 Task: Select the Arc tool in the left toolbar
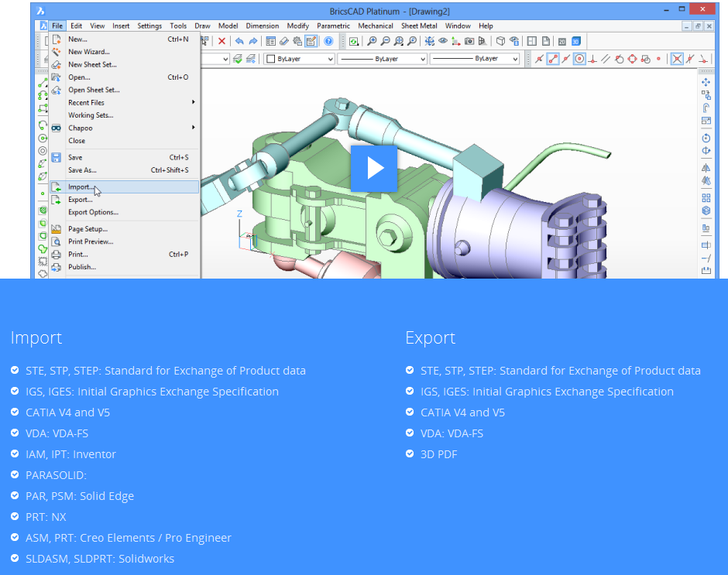[x=43, y=125]
